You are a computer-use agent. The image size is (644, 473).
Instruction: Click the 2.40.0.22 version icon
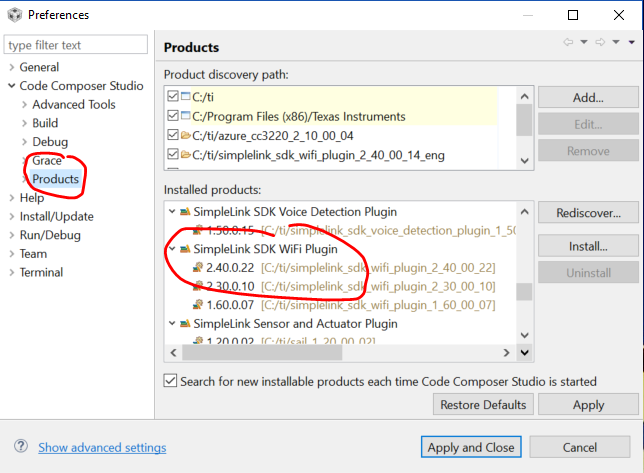tap(197, 267)
